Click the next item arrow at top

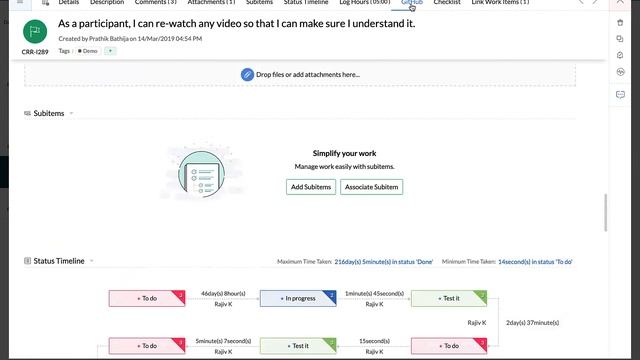click(x=595, y=2)
